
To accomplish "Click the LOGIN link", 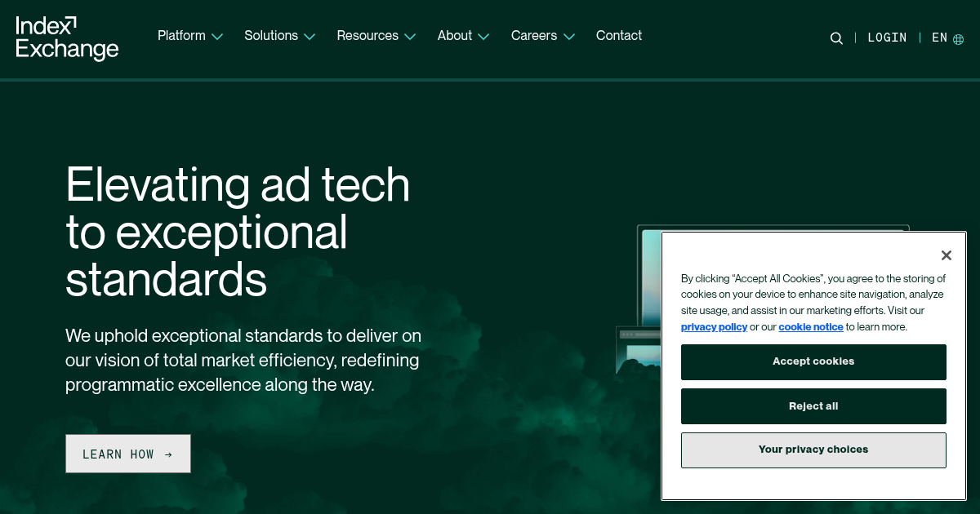I will [887, 38].
